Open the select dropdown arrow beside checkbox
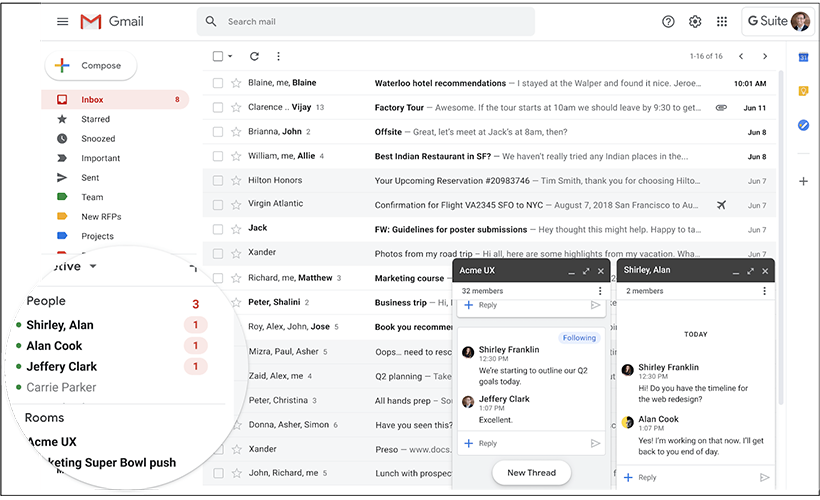820x500 pixels. (230, 56)
